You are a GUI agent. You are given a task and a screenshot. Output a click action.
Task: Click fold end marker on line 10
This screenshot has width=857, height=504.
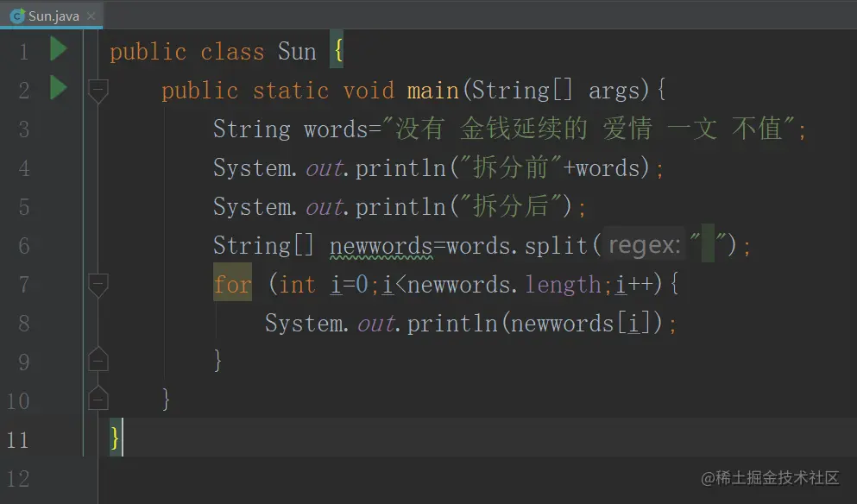pyautogui.click(x=98, y=398)
